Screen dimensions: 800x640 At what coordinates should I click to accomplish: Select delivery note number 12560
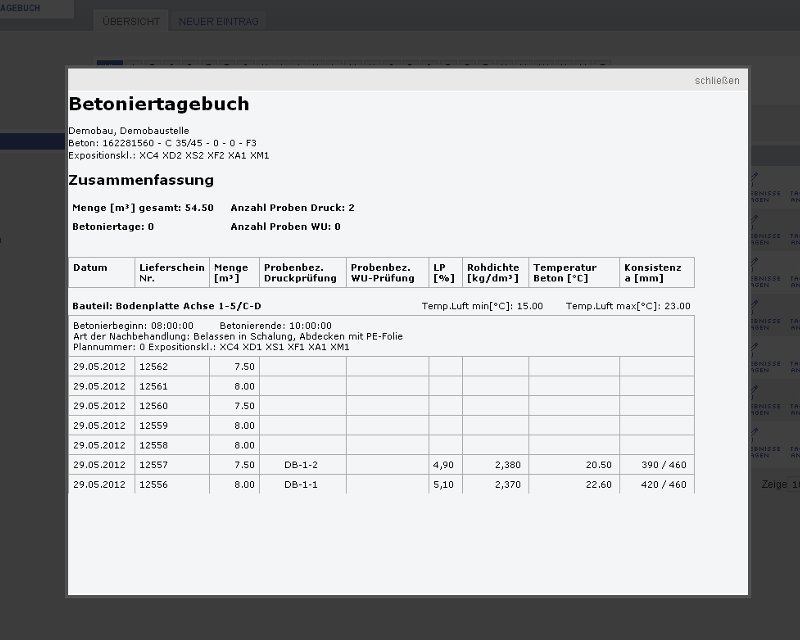[154, 406]
